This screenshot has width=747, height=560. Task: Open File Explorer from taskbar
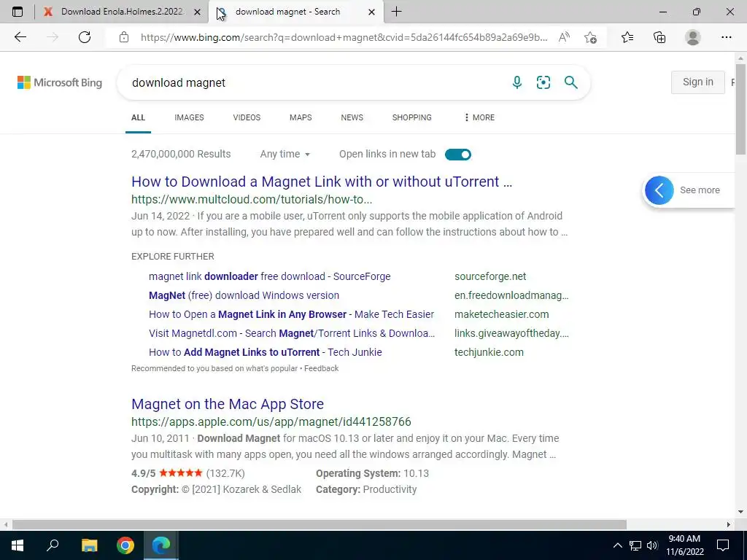click(89, 545)
